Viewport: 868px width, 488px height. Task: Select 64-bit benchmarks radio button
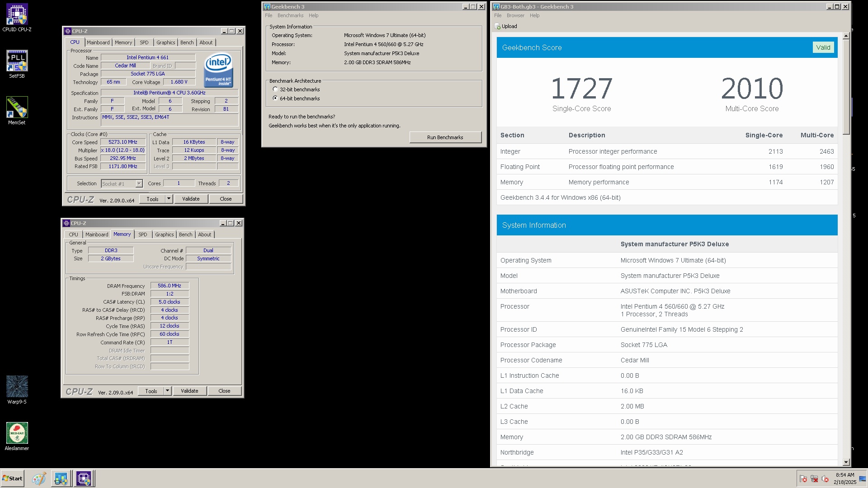pyautogui.click(x=275, y=98)
